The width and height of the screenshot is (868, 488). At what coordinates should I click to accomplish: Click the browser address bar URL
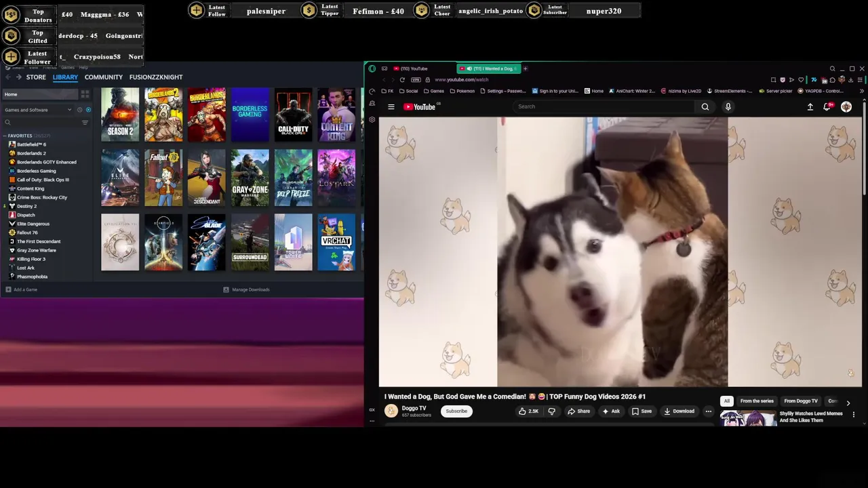pyautogui.click(x=461, y=79)
